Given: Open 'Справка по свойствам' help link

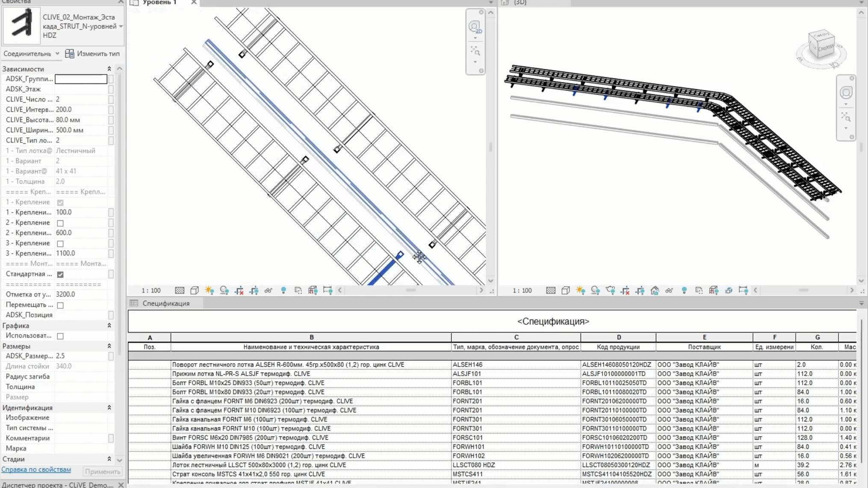Looking at the screenshot, I should pyautogui.click(x=36, y=469).
